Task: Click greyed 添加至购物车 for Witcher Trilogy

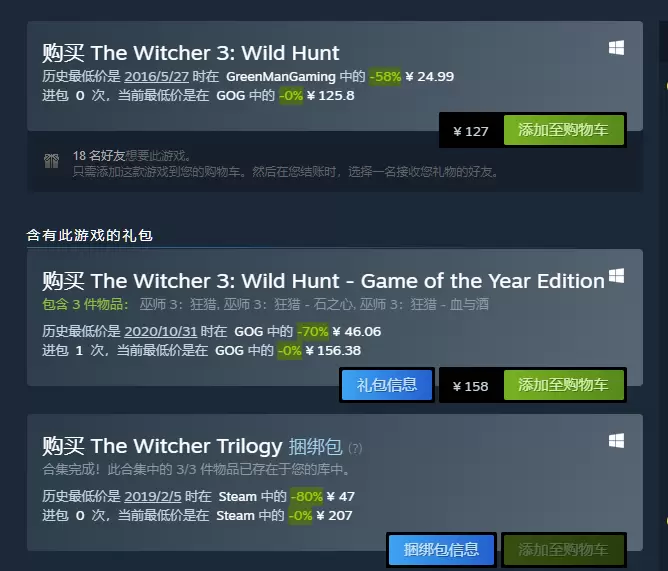Action: 564,550
